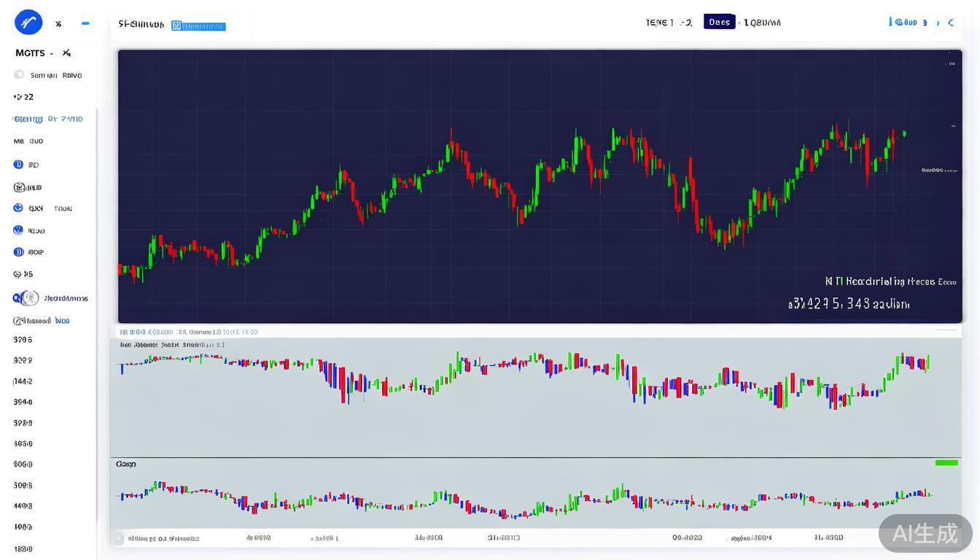Click the outlined badge icon beside 'MLID'
The height and width of the screenshot is (560, 980).
pyautogui.click(x=18, y=187)
